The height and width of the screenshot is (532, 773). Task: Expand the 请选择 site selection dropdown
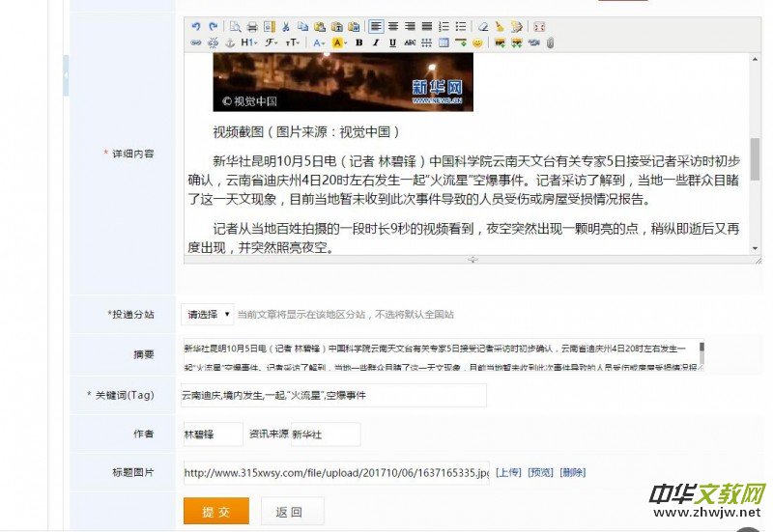(x=208, y=315)
